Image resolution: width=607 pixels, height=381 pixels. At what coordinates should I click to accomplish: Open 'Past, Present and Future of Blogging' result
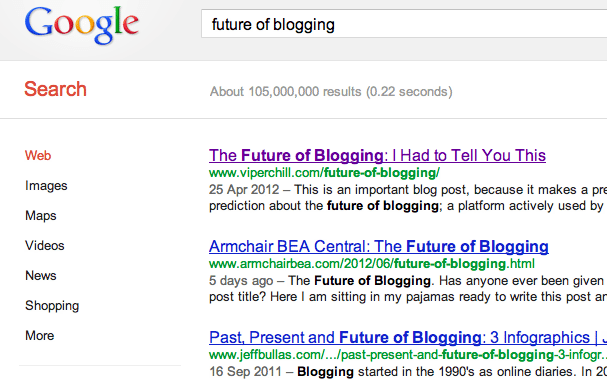coord(408,338)
